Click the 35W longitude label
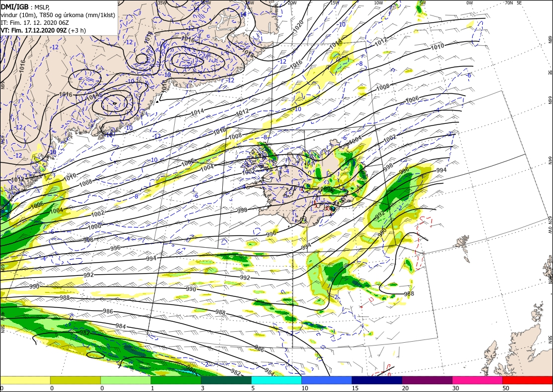This screenshot has width=553, height=392. coord(162,3)
